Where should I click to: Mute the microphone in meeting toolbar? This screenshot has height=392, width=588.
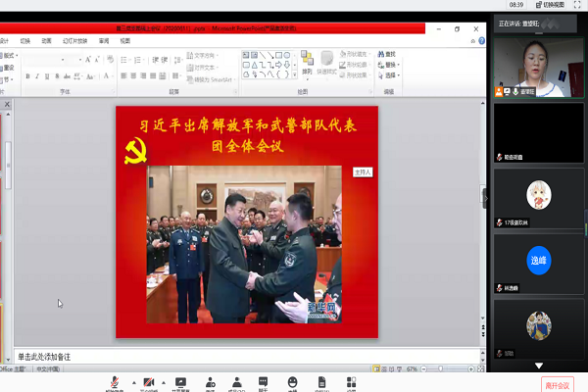(x=115, y=383)
